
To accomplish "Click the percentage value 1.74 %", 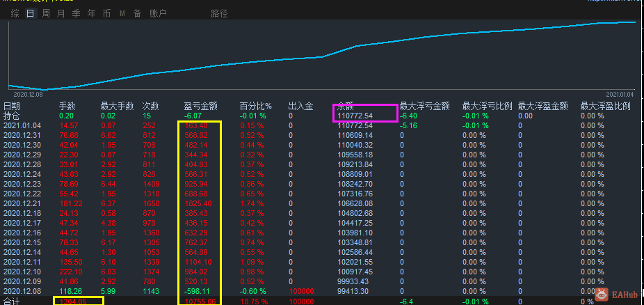I will point(252,203).
